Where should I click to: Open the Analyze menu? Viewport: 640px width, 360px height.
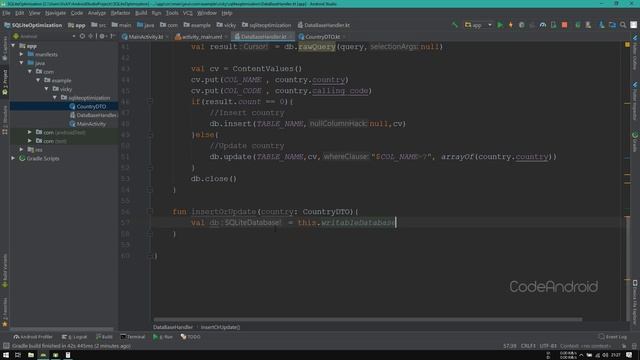97,13
